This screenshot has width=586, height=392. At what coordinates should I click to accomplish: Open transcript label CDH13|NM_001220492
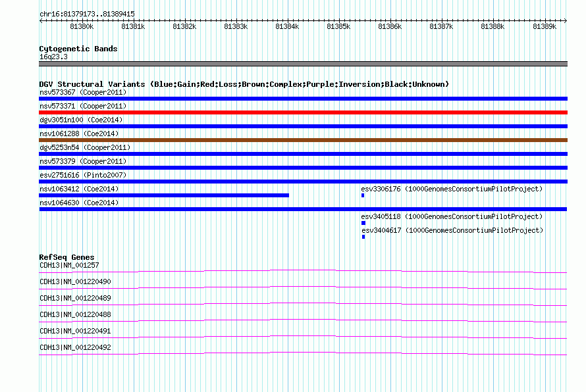75,347
